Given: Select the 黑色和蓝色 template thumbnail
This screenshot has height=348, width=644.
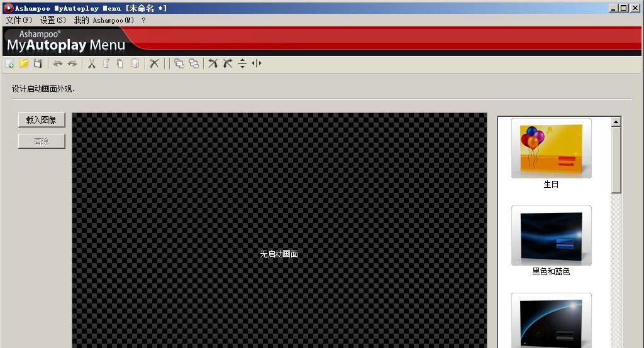Looking at the screenshot, I should click(551, 236).
